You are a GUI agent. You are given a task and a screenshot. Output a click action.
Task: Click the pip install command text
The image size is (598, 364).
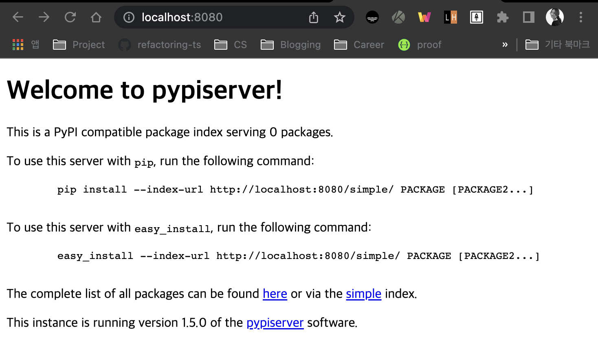295,190
